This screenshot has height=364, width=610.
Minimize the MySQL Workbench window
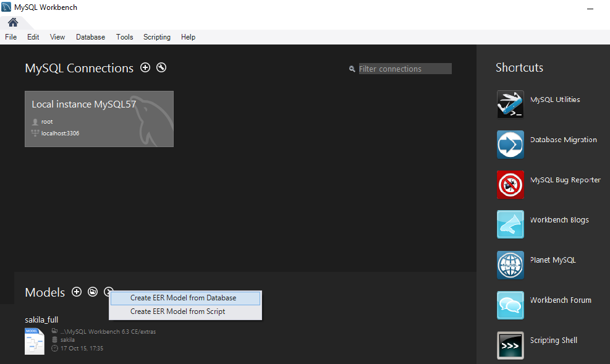590,8
